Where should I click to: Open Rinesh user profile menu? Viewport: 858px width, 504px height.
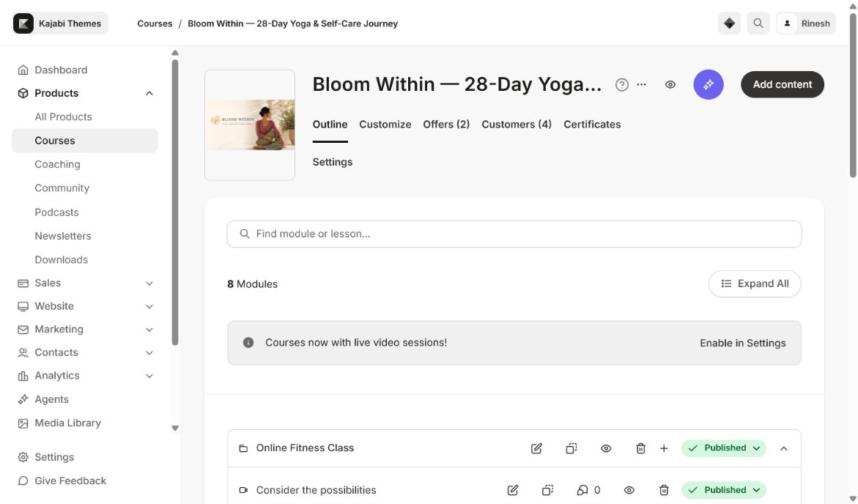tap(805, 23)
